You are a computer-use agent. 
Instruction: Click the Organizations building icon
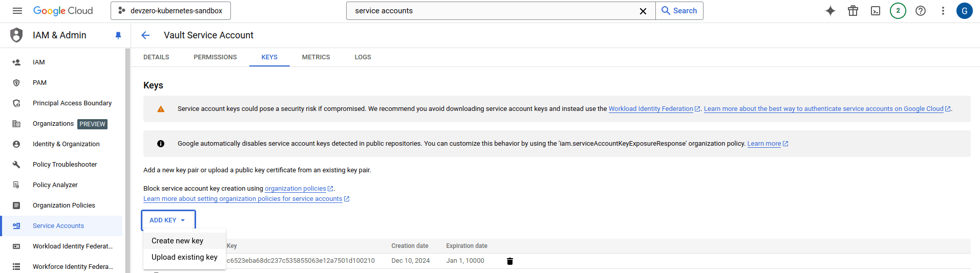(16, 124)
